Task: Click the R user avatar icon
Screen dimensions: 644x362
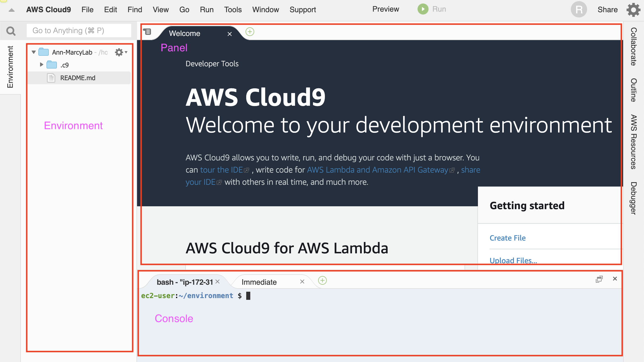Action: coord(579,10)
